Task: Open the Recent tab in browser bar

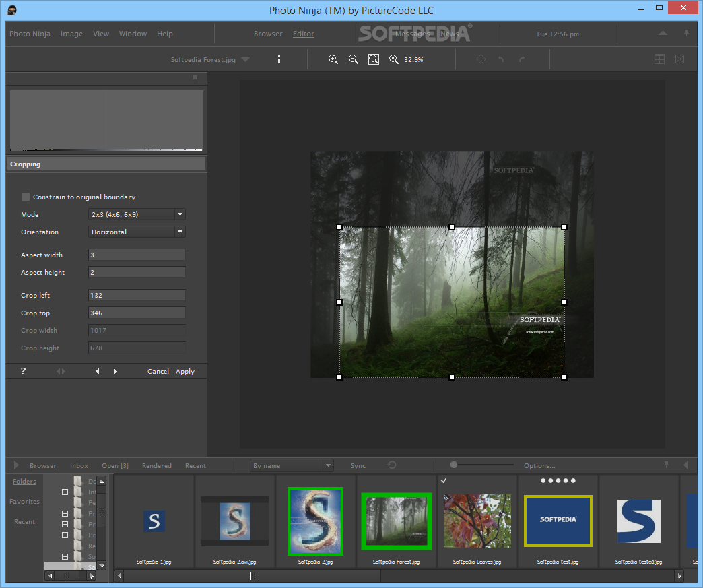Action: (195, 465)
